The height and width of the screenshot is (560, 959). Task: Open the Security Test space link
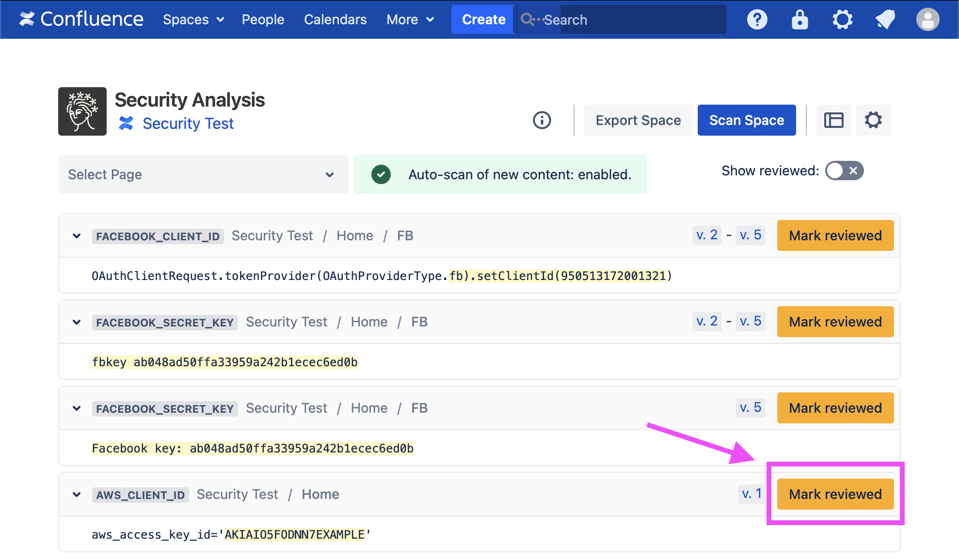188,124
